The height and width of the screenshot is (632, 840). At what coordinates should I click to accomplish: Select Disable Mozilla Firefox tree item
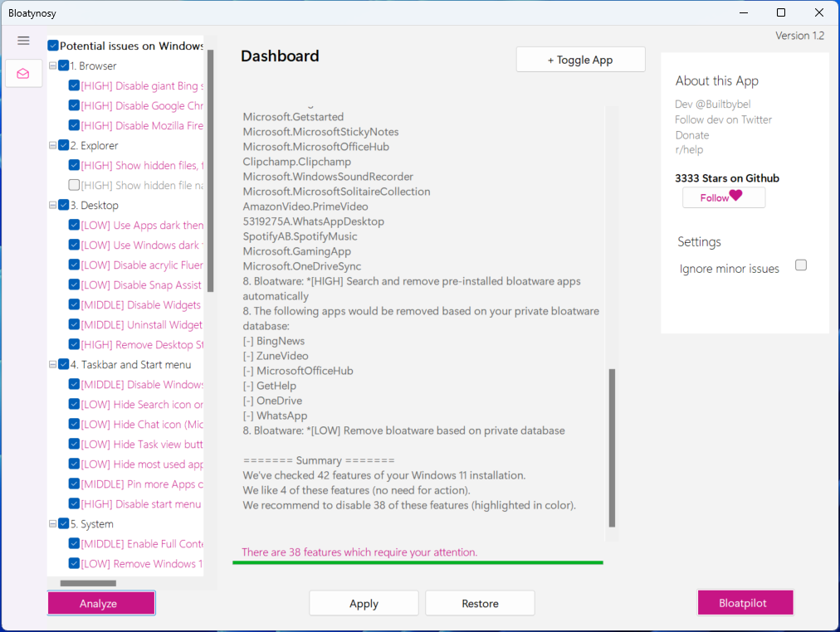tap(142, 126)
